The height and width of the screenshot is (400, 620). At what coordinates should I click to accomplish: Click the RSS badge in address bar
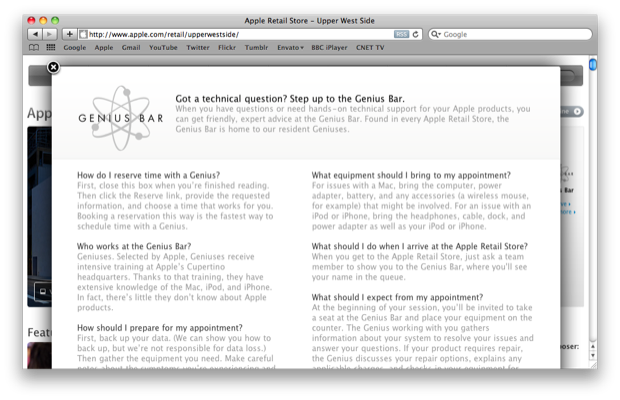(401, 34)
